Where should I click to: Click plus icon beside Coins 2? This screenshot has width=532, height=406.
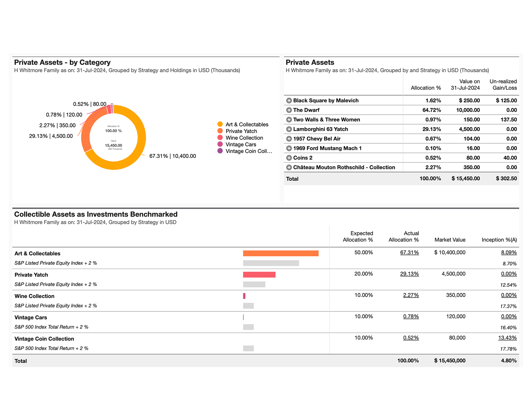point(289,158)
